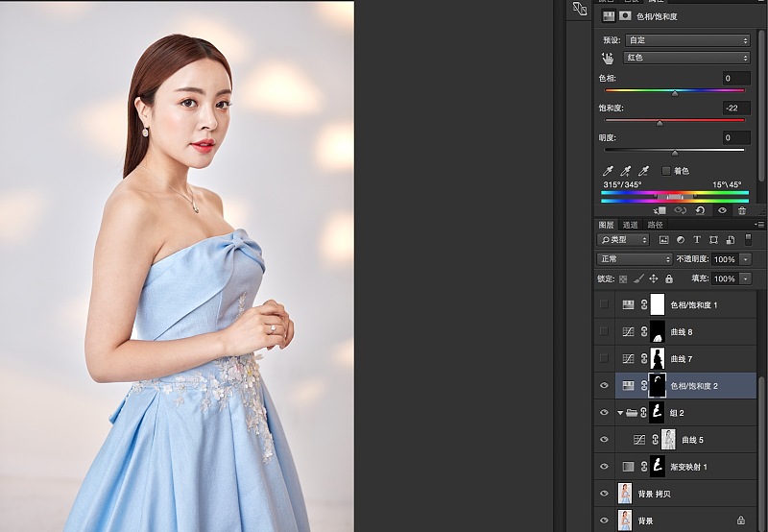Image resolution: width=768 pixels, height=532 pixels.
Task: Open the 类型 layer filter dropdown
Action: pos(623,239)
